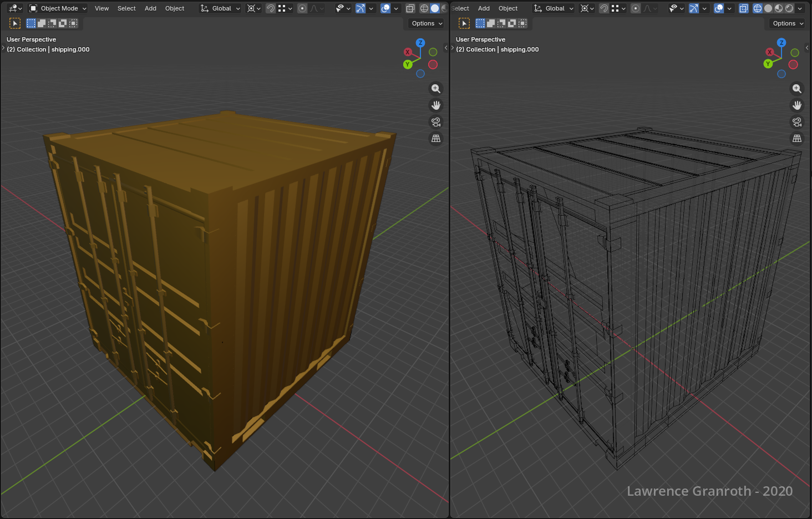The height and width of the screenshot is (519, 812).
Task: Open the Object Mode dropdown
Action: point(58,8)
